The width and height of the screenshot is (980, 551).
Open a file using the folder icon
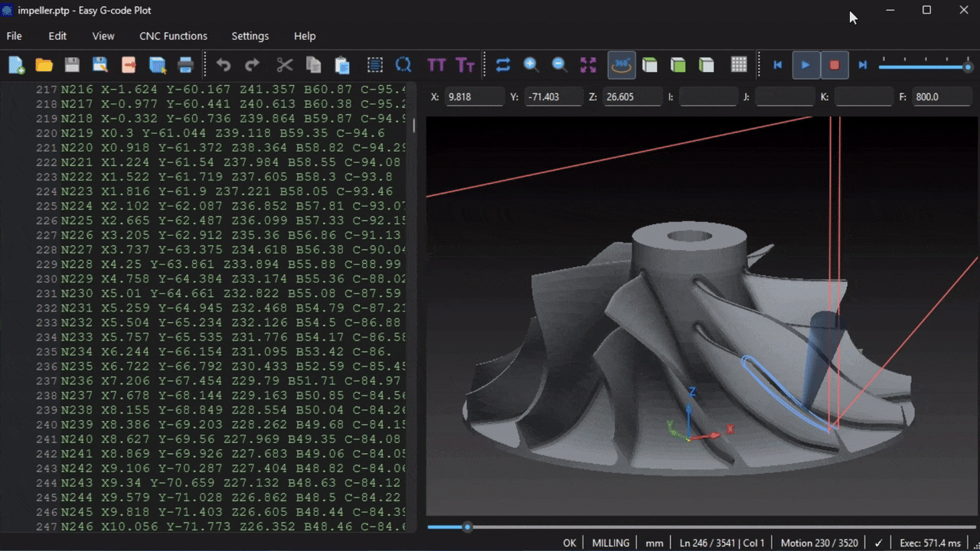click(x=44, y=65)
